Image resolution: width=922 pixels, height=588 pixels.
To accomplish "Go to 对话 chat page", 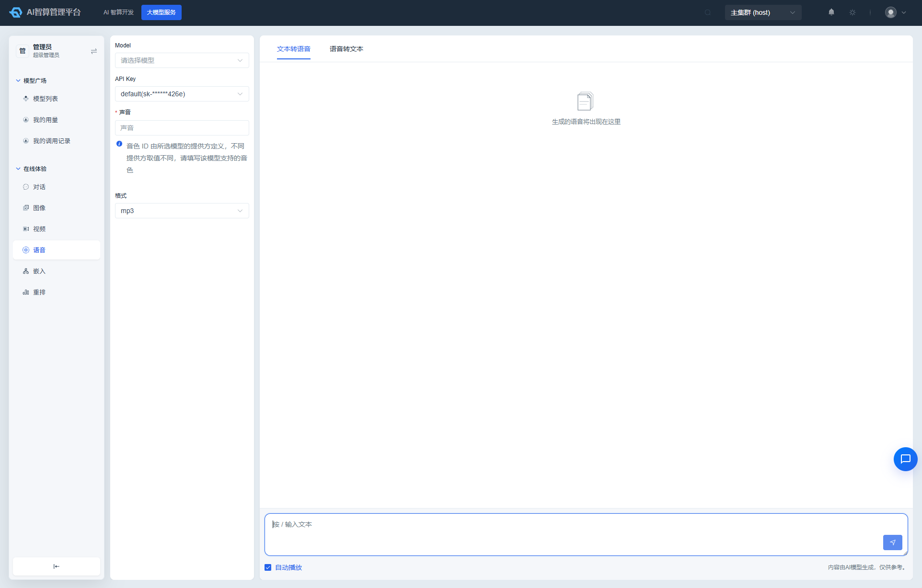I will (57, 187).
